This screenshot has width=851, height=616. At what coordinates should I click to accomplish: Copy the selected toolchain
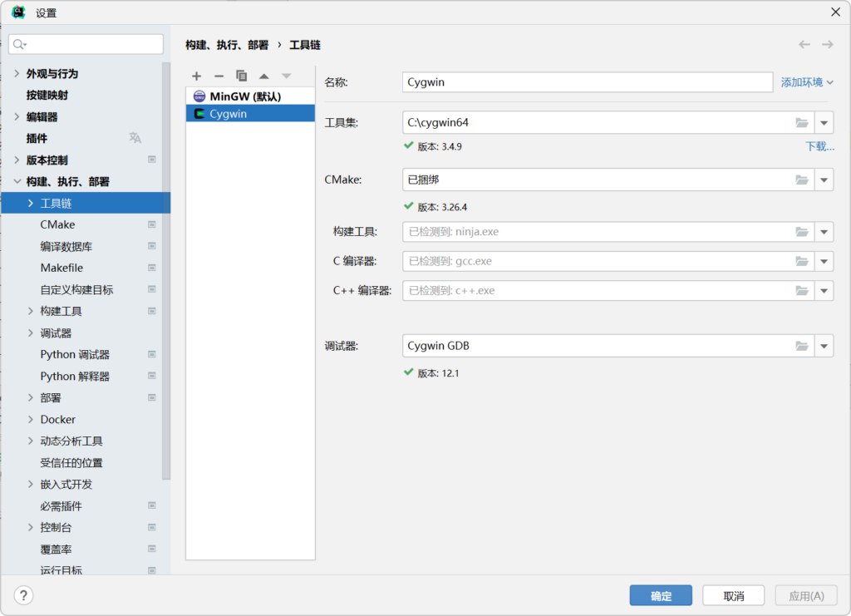pyautogui.click(x=242, y=76)
